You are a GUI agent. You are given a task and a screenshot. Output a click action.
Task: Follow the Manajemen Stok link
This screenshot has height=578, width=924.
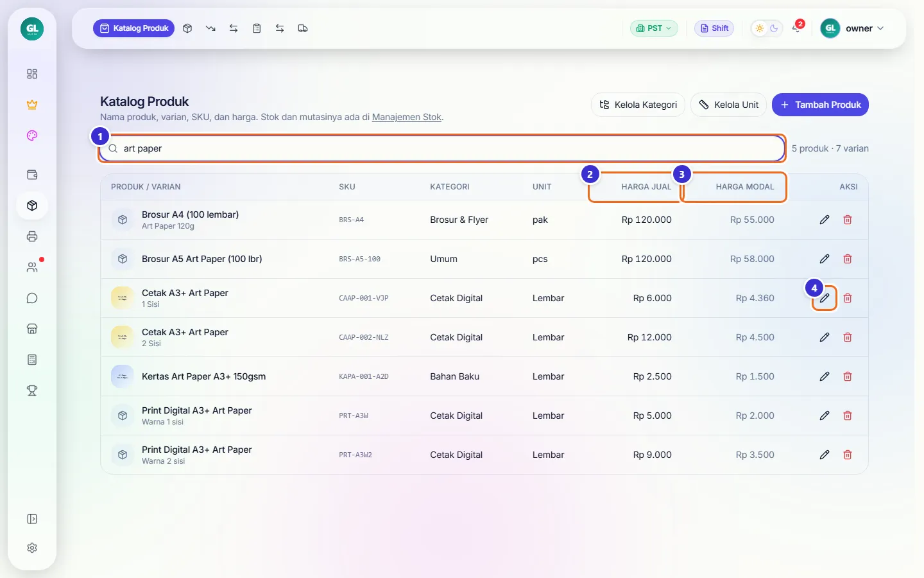click(x=407, y=117)
